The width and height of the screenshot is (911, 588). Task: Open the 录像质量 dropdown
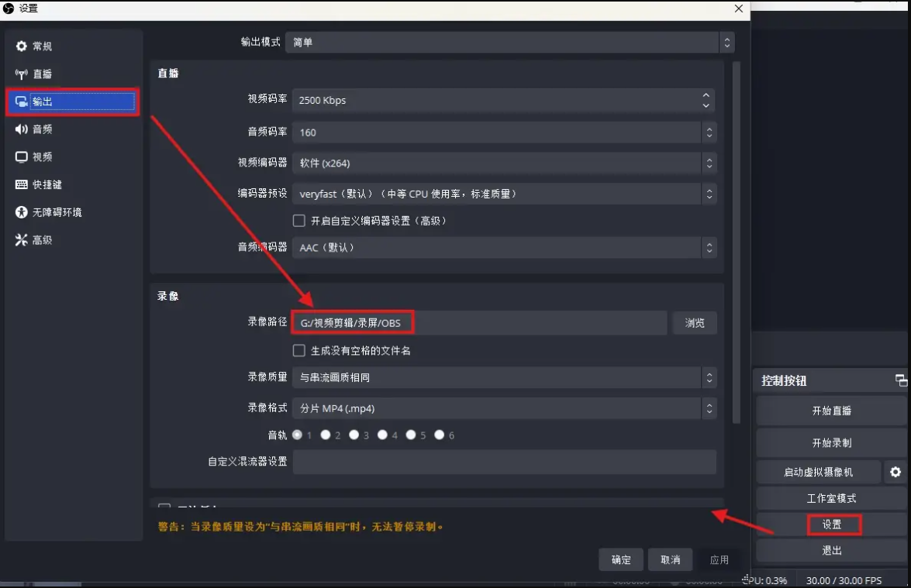tap(504, 378)
